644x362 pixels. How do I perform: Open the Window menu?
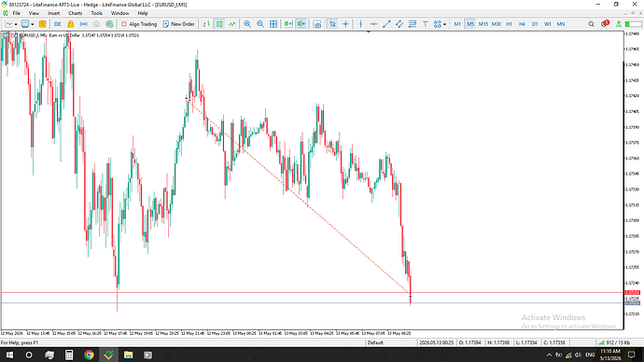click(119, 13)
